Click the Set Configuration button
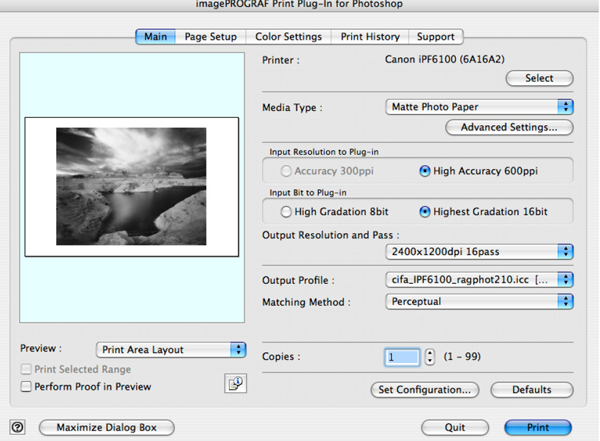 click(425, 390)
